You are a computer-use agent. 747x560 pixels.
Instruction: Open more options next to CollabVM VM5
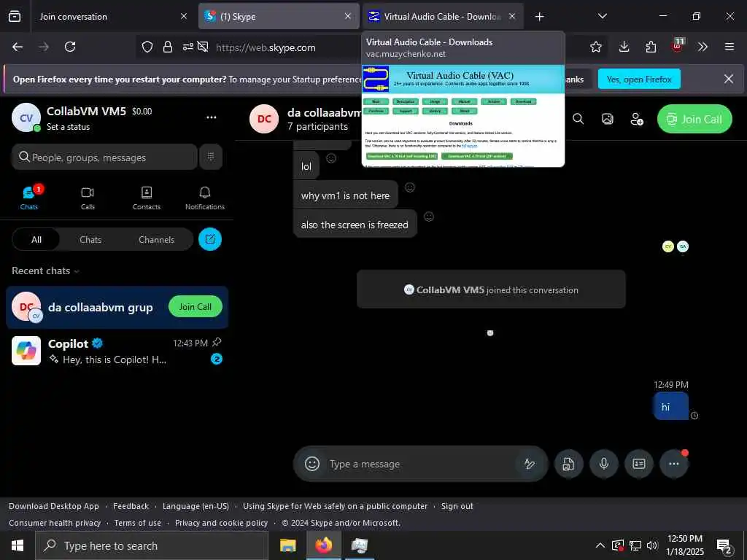tap(212, 117)
